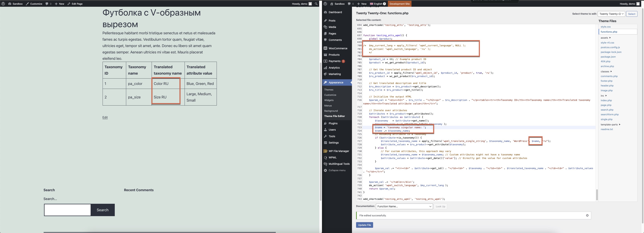This screenshot has width=644, height=233.
Task: Open the English language switcher
Action: (378, 4)
